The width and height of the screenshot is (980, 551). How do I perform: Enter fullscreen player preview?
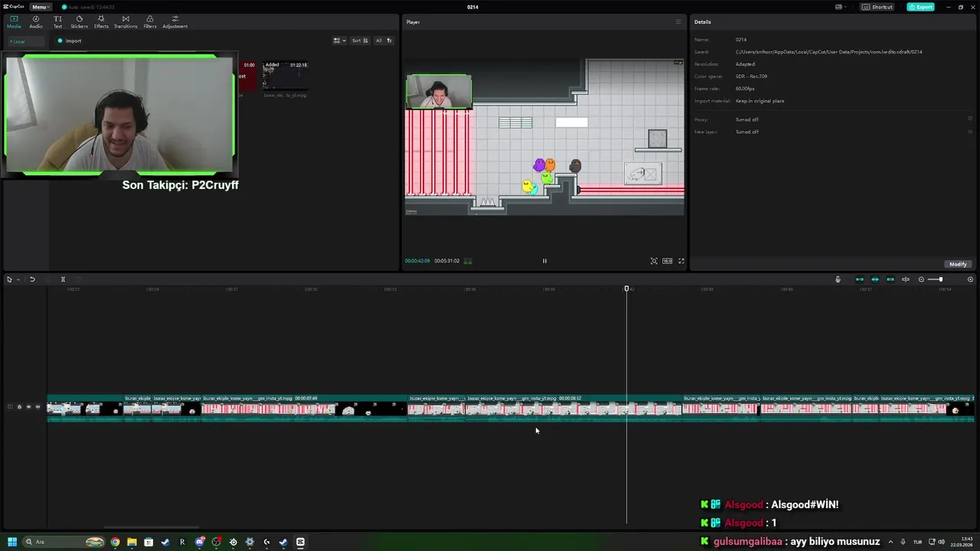[681, 261]
